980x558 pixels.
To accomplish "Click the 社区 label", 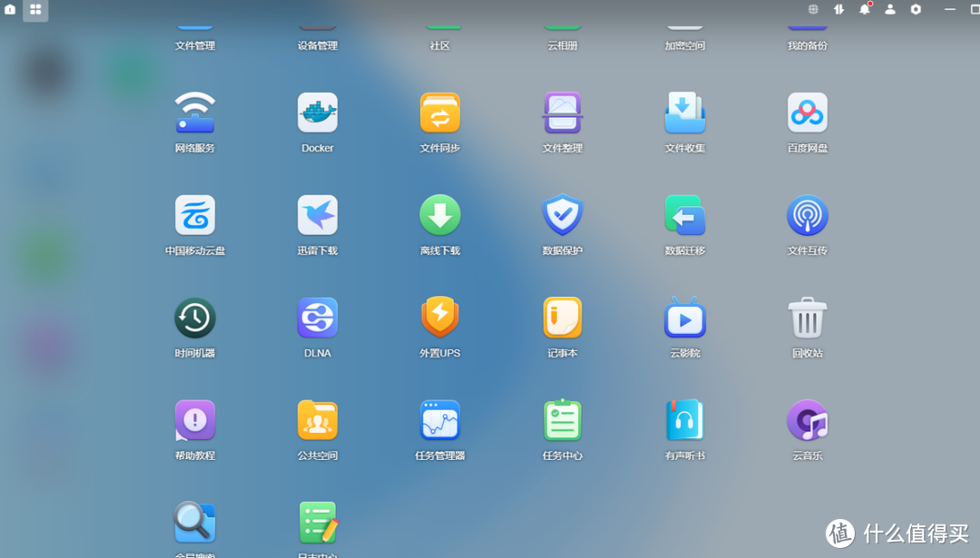I will click(440, 45).
